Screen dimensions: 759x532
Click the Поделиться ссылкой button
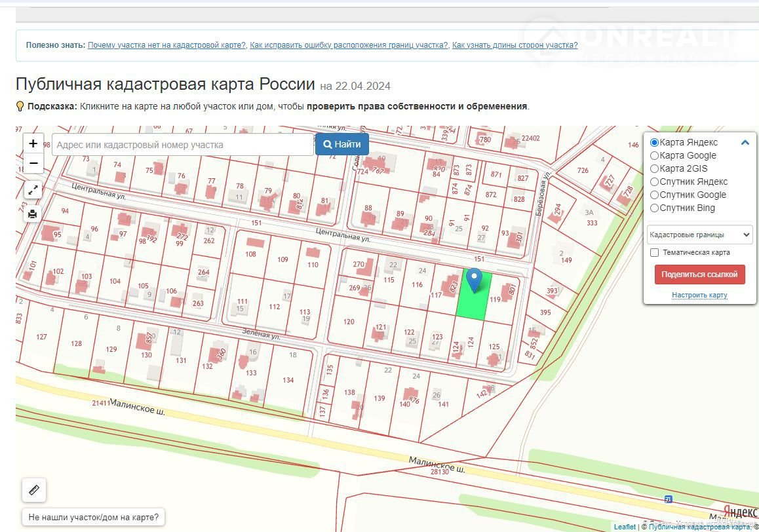point(699,275)
